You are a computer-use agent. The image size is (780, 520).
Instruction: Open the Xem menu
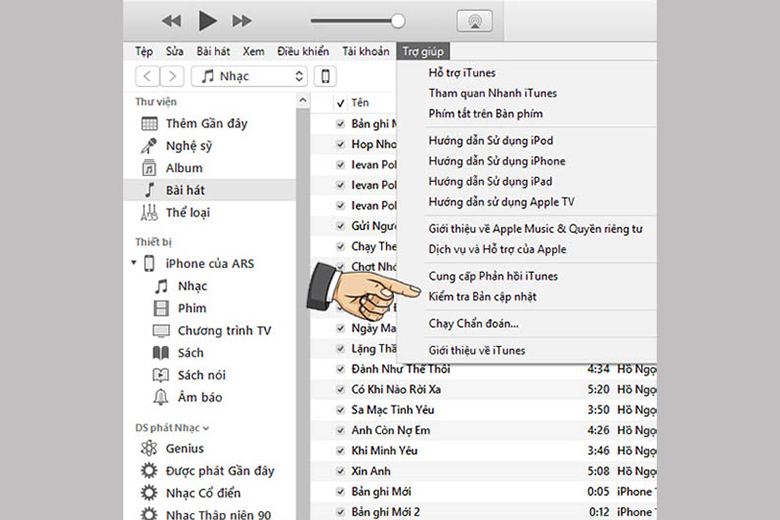[253, 51]
